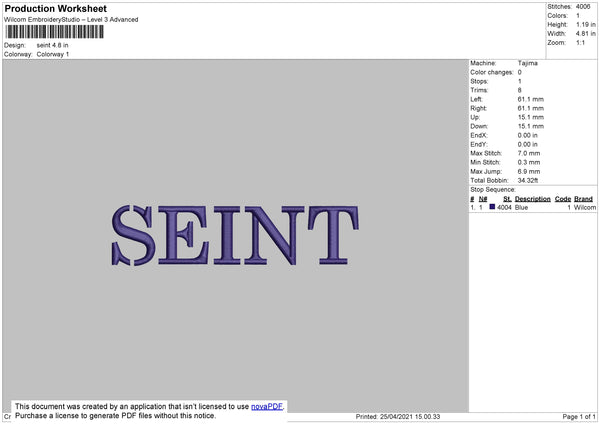This screenshot has width=600, height=424.
Task: Click the printed date 25/04/2021 text
Action: click(x=396, y=417)
